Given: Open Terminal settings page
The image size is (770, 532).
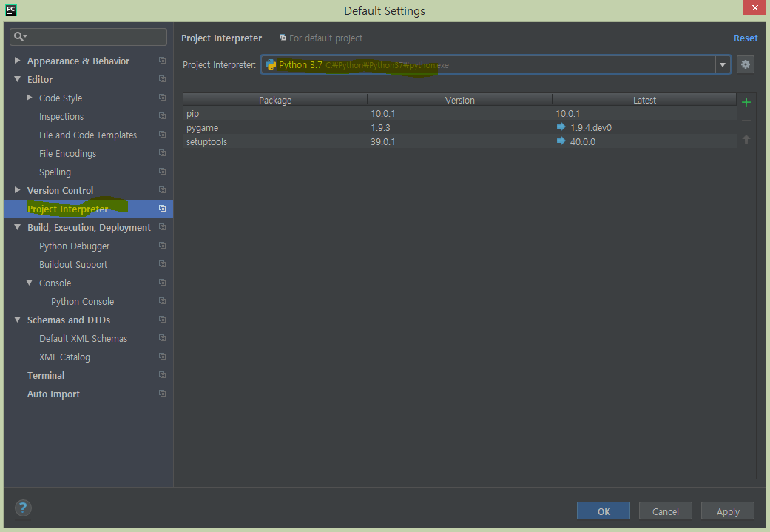Looking at the screenshot, I should tap(46, 375).
